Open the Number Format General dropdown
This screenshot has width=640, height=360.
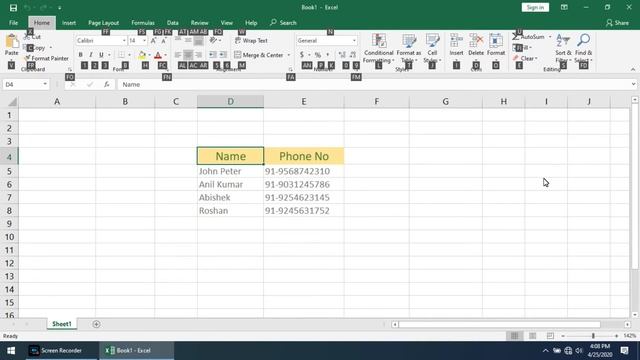pyautogui.click(x=354, y=40)
